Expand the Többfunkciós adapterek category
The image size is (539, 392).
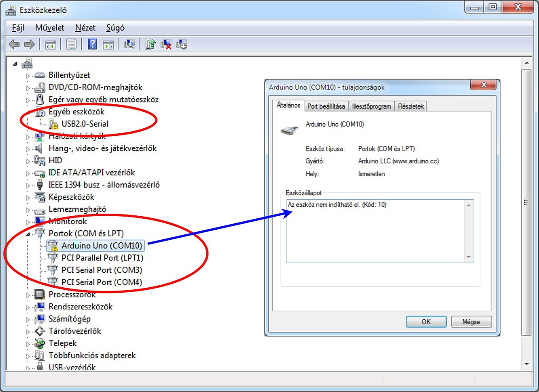tap(28, 356)
